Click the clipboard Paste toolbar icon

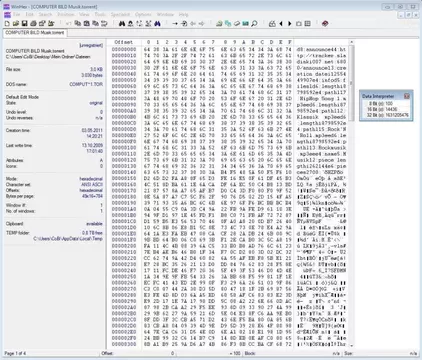pyautogui.click(x=87, y=23)
